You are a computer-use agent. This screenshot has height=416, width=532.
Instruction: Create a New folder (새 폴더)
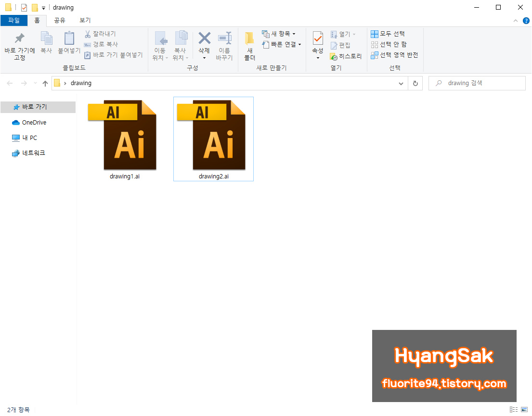tap(250, 46)
